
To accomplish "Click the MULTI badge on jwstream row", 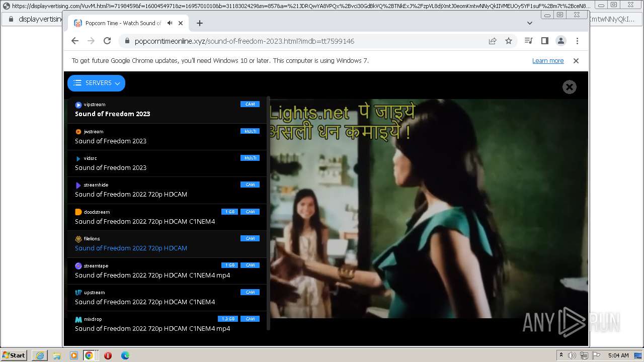I will [x=250, y=131].
